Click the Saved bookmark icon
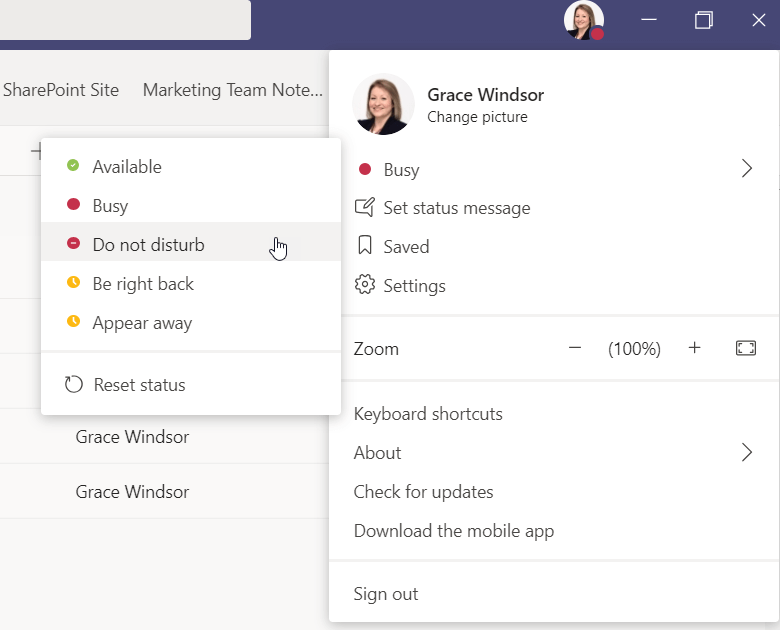Viewport: 780px width, 630px height. pyautogui.click(x=365, y=246)
